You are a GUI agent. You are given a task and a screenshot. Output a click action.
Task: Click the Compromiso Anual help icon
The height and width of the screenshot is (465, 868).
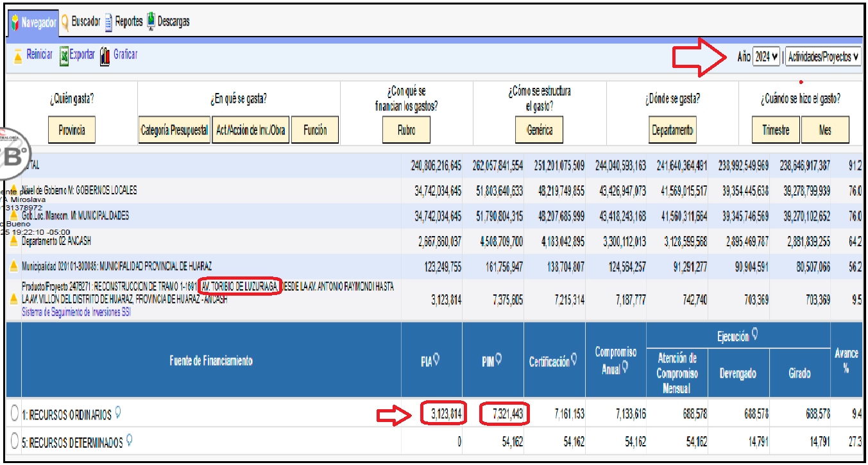[x=624, y=368]
